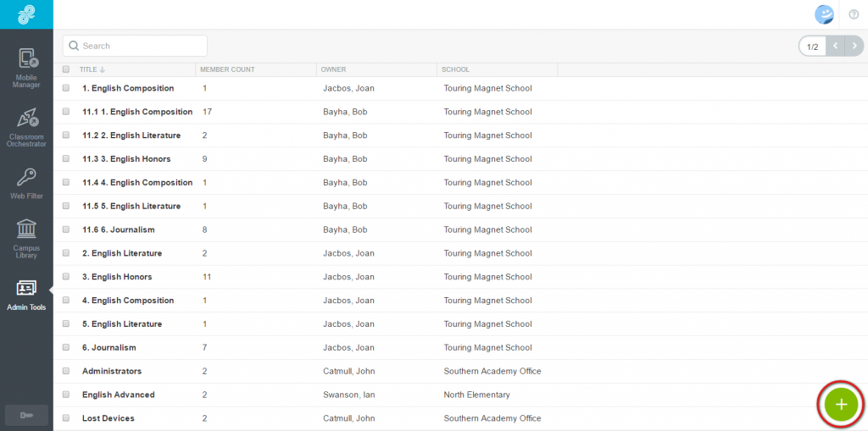Image resolution: width=868 pixels, height=431 pixels.
Task: Click the app logo in top-left corner
Action: (x=26, y=14)
